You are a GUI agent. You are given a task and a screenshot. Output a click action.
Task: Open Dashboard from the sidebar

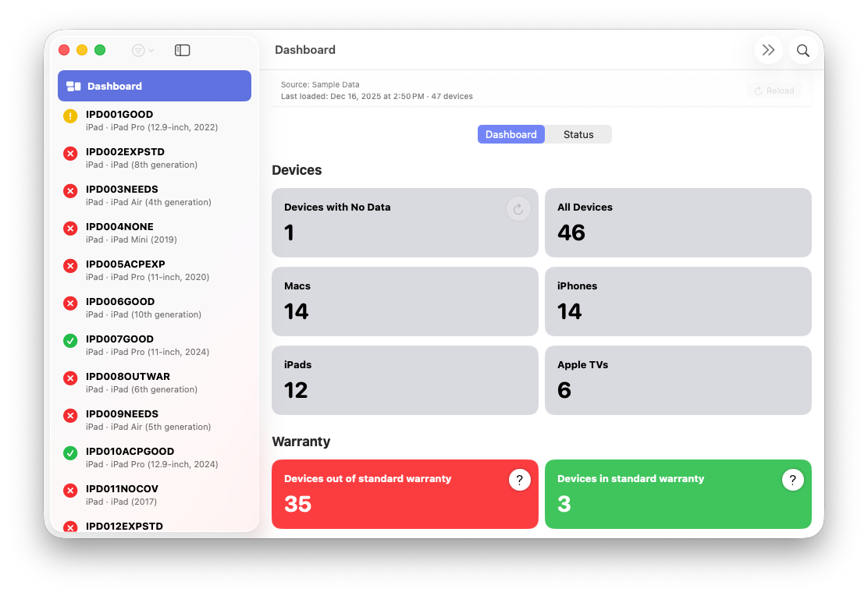(x=115, y=86)
